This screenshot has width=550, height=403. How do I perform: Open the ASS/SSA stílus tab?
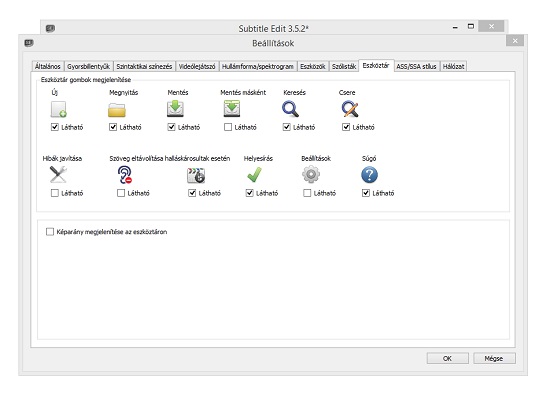[416, 66]
